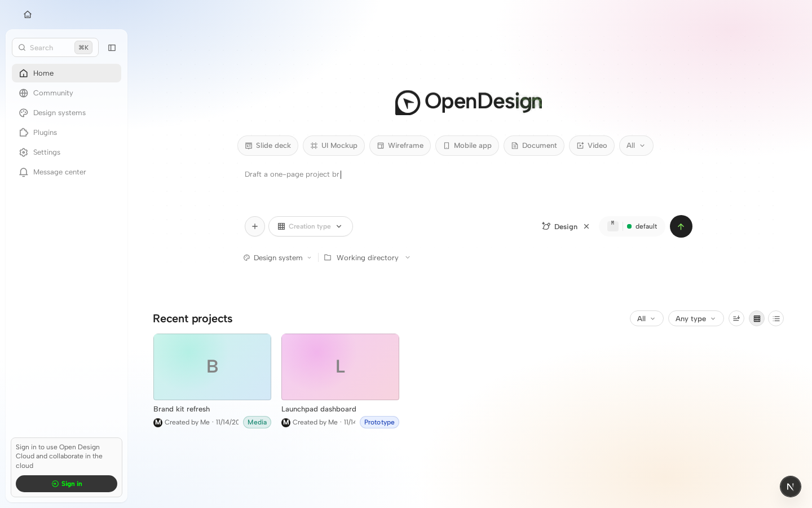Switch to list view
The width and height of the screenshot is (812, 508).
pyautogui.click(x=776, y=318)
